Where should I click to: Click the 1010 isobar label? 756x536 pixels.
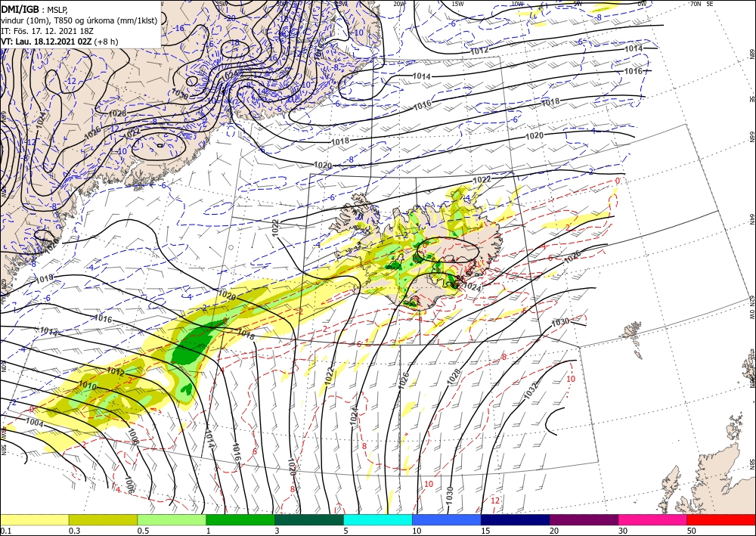(88, 386)
